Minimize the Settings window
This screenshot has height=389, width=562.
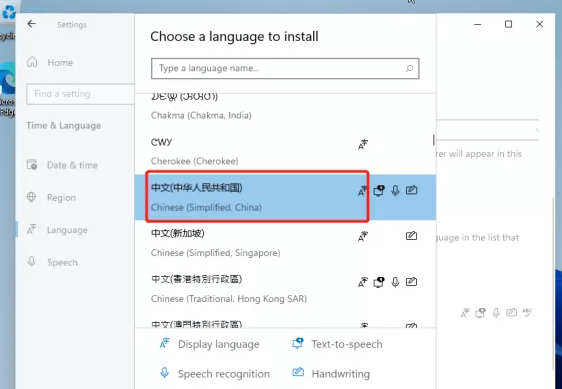click(477, 24)
